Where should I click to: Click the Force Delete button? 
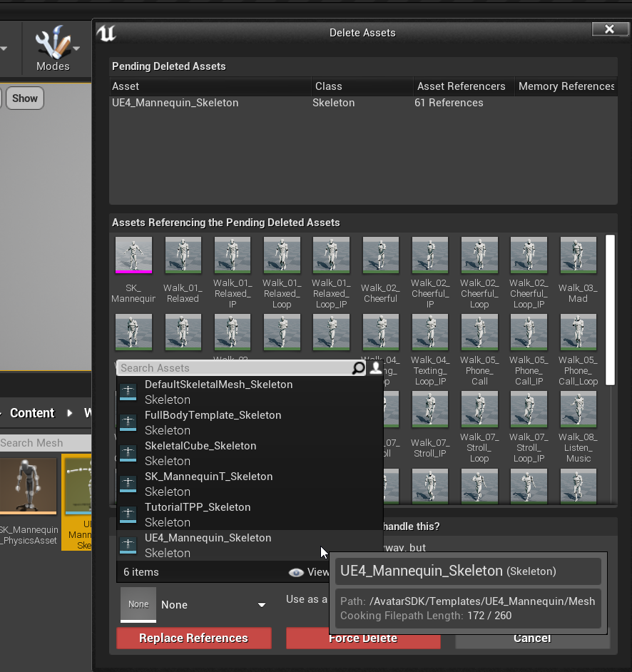pyautogui.click(x=363, y=638)
